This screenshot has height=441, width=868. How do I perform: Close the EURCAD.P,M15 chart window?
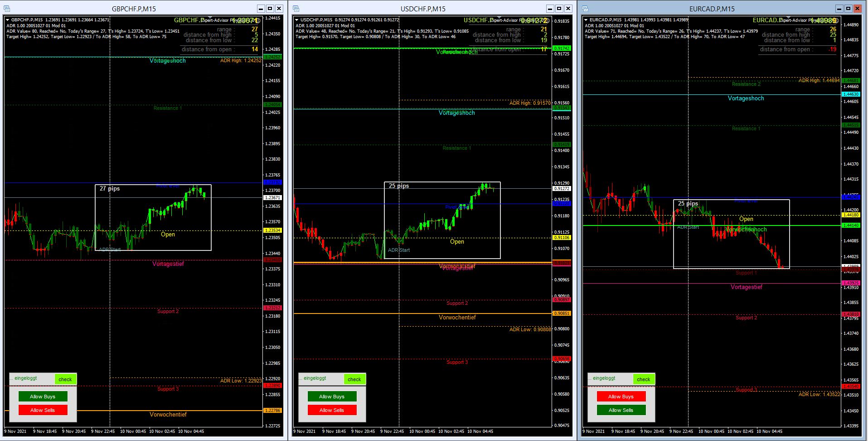857,9
